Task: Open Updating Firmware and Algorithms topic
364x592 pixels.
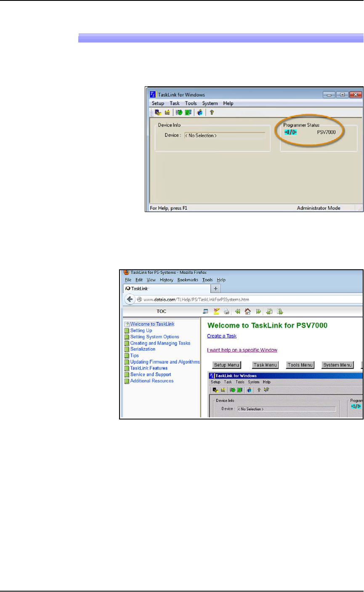Action: [x=165, y=362]
